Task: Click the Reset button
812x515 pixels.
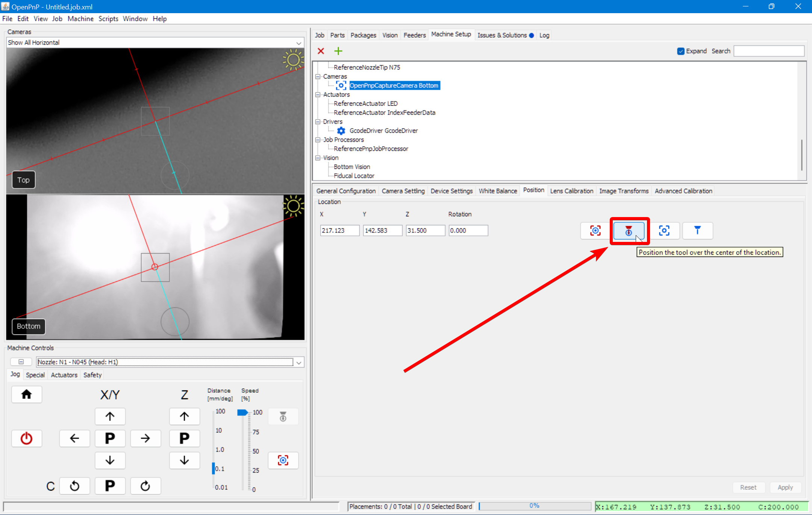Action: point(748,487)
